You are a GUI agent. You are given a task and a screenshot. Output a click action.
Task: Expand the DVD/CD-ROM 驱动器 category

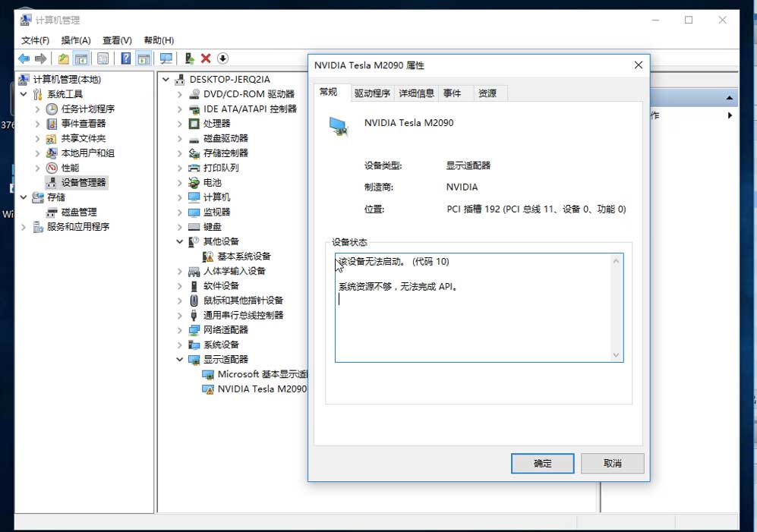(x=180, y=95)
